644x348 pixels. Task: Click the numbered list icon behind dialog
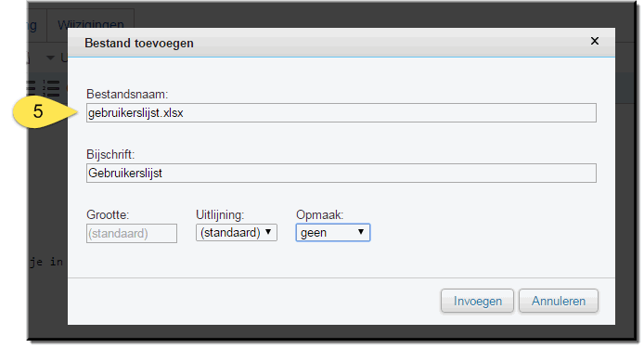click(51, 87)
